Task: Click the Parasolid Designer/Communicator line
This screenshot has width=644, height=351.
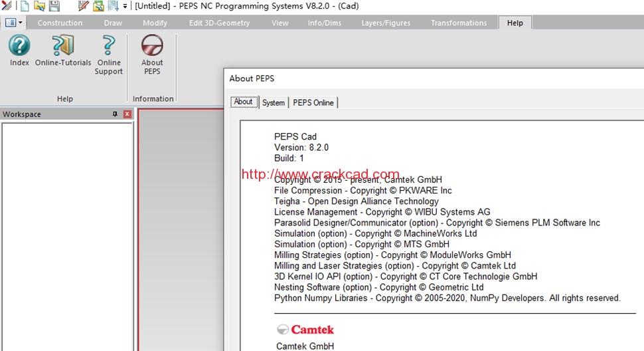Action: [437, 223]
